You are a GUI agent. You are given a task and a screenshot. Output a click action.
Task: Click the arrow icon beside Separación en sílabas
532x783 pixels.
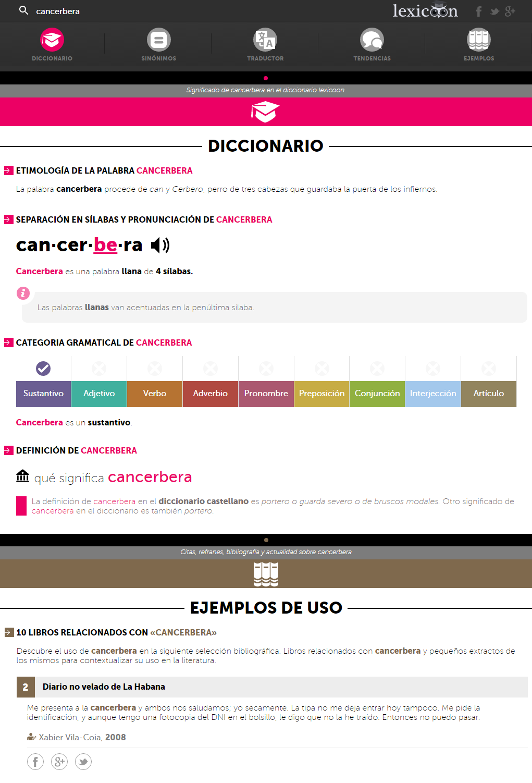8,219
